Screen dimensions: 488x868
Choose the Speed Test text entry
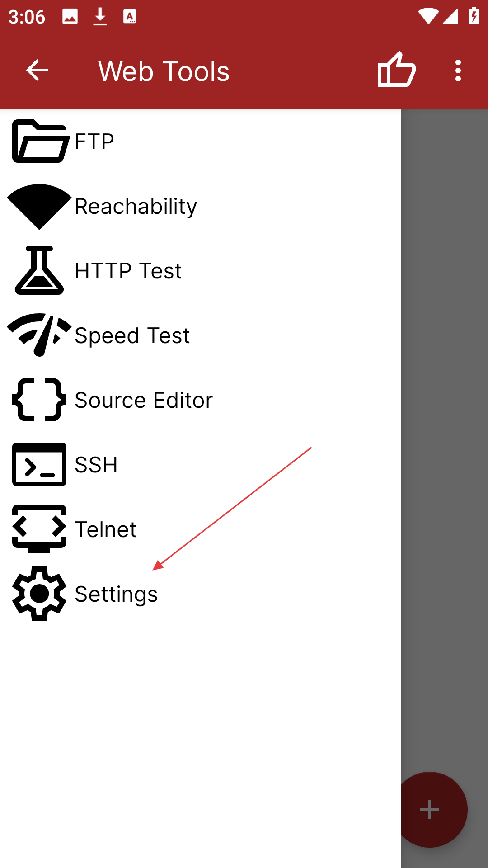132,336
